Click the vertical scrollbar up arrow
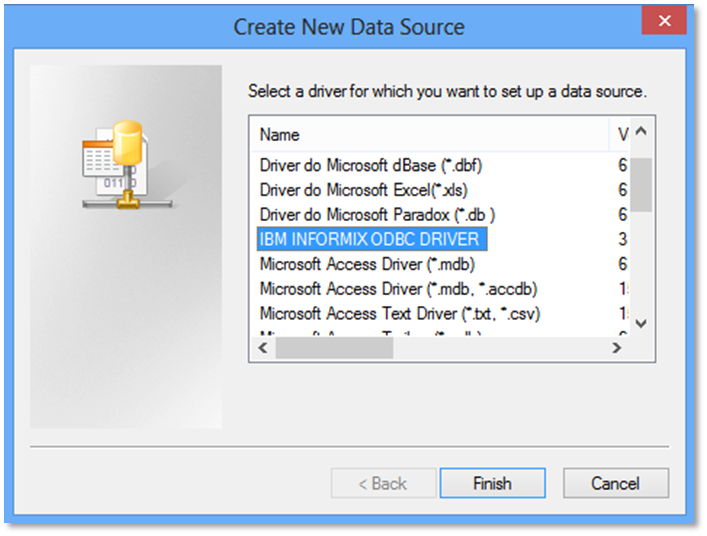This screenshot has height=536, width=707. [641, 131]
